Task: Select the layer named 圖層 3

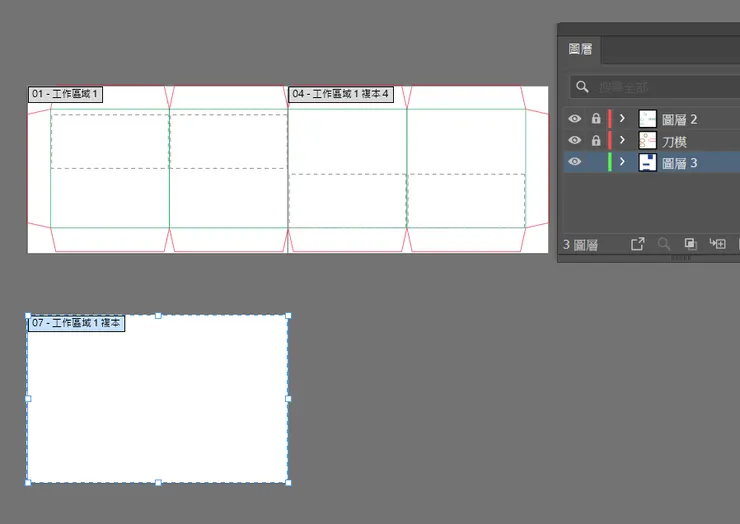Action: [679, 163]
